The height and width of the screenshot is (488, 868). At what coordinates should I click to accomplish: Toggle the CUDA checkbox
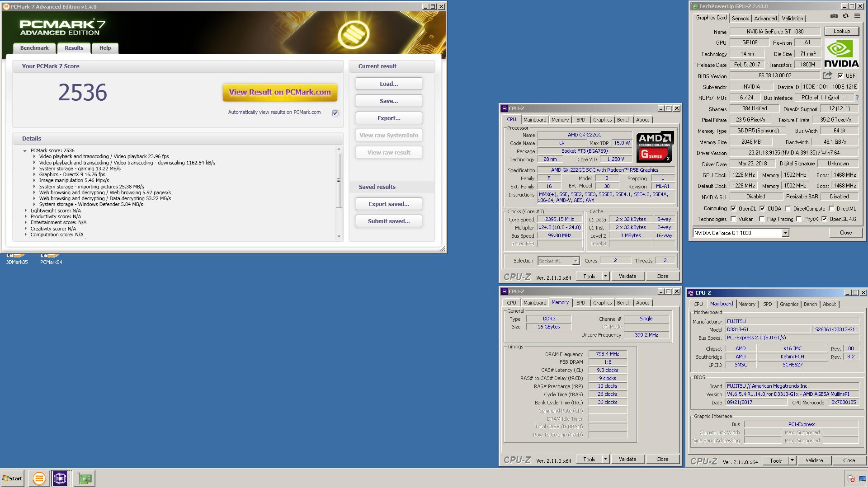point(762,208)
